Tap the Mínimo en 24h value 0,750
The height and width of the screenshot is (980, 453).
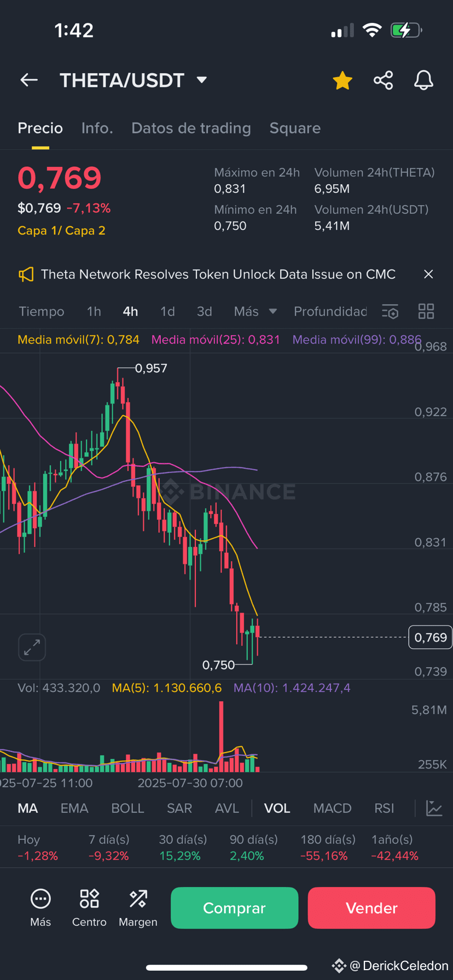pyautogui.click(x=230, y=226)
